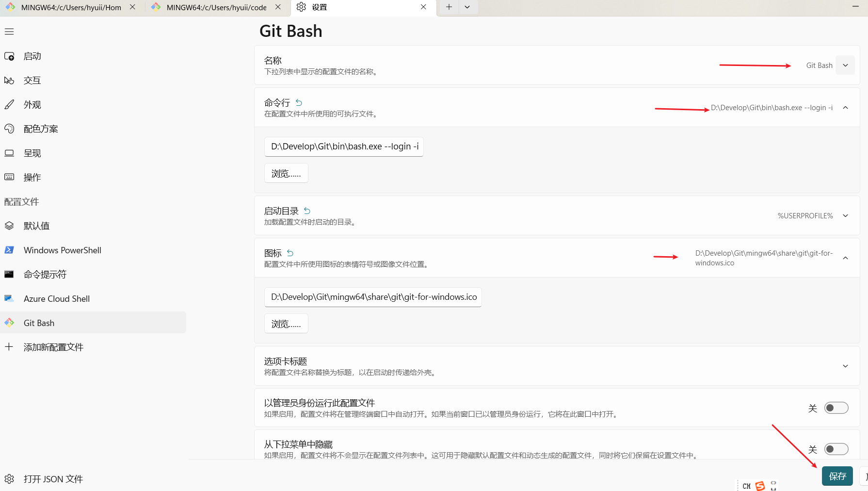This screenshot has height=491, width=868.
Task: Click the startup icon next to 启动
Action: coord(9,56)
